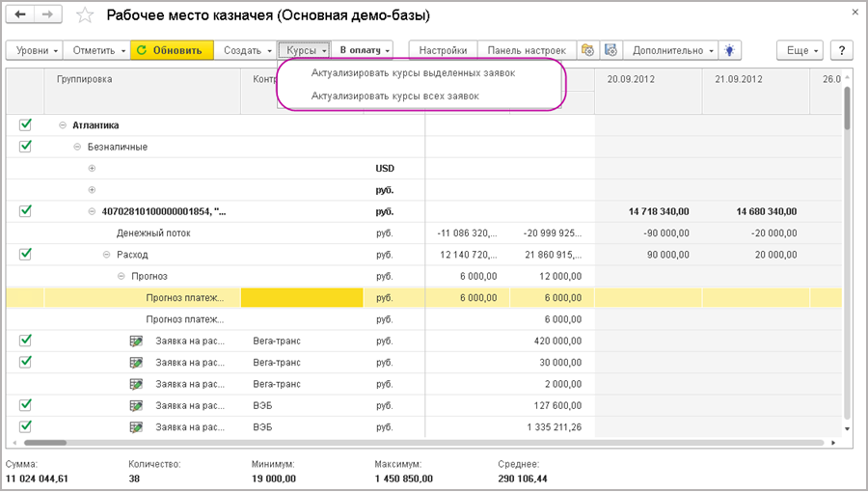The width and height of the screenshot is (868, 492).
Task: Click the first settings icon after Панель настроек
Action: [x=587, y=50]
